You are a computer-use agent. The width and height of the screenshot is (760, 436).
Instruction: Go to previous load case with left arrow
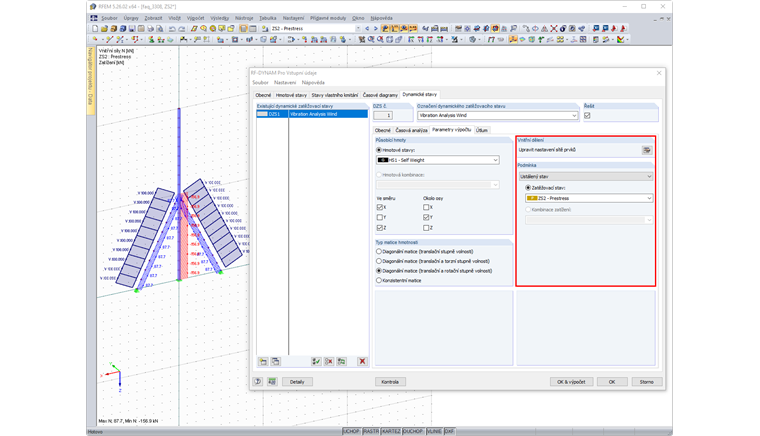pos(367,29)
